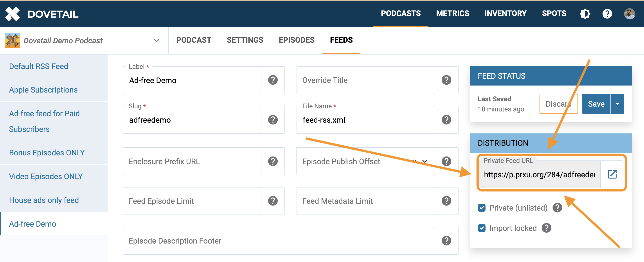Screen dimensions: 644x262
Task: Click the Feed Episode Limit input field
Action: [192, 201]
